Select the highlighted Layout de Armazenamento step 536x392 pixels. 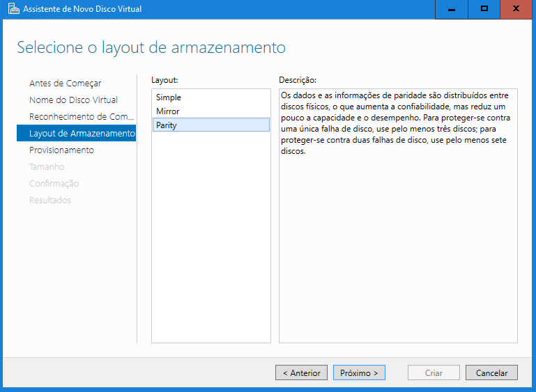coord(76,133)
